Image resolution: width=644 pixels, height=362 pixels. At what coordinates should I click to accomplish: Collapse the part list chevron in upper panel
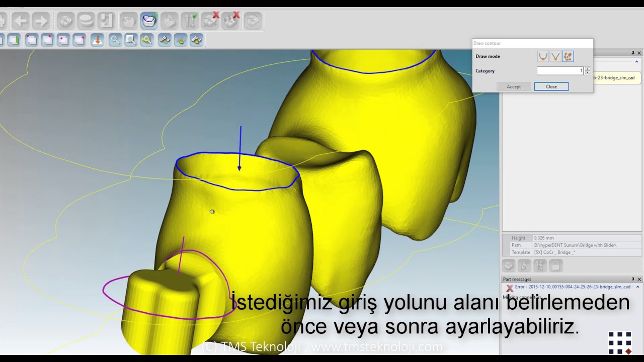[x=636, y=62]
